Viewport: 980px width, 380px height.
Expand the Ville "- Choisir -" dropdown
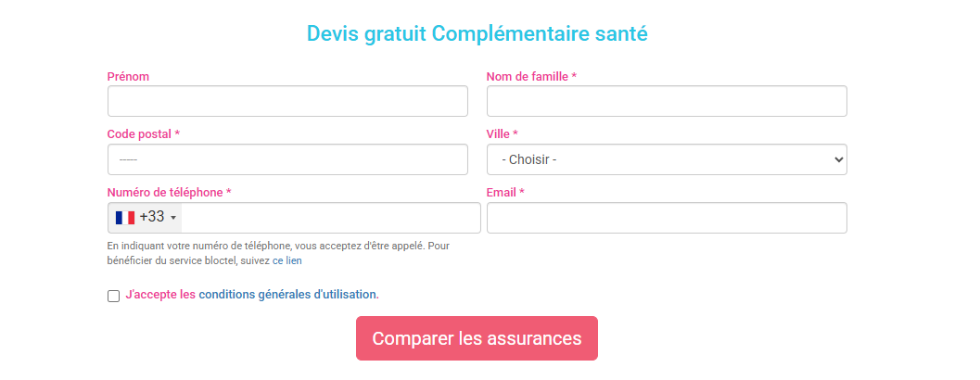tap(667, 159)
